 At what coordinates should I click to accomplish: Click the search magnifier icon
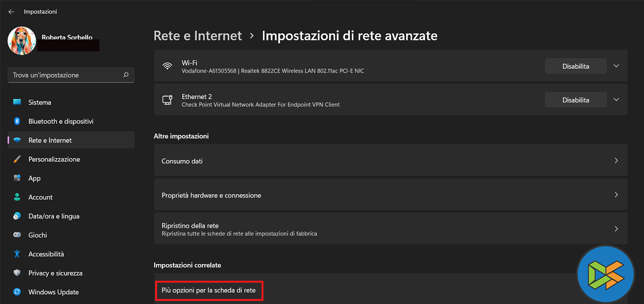pyautogui.click(x=126, y=75)
